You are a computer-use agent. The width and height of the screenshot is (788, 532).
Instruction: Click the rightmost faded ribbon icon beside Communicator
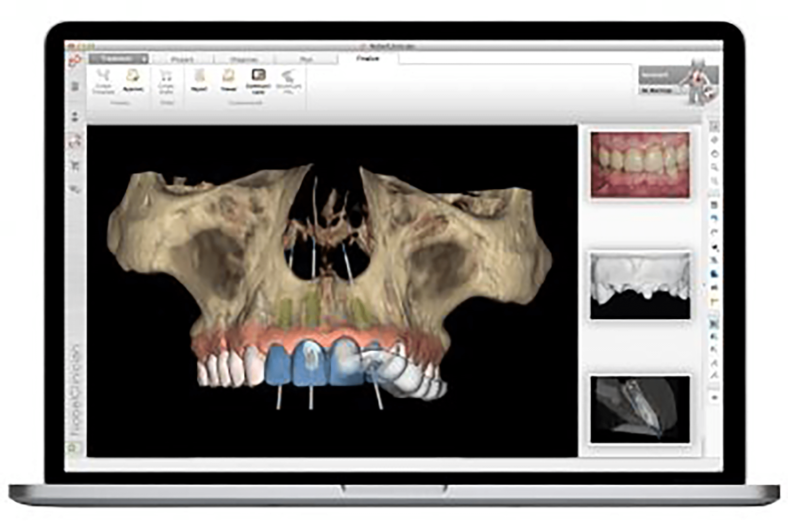tap(288, 82)
